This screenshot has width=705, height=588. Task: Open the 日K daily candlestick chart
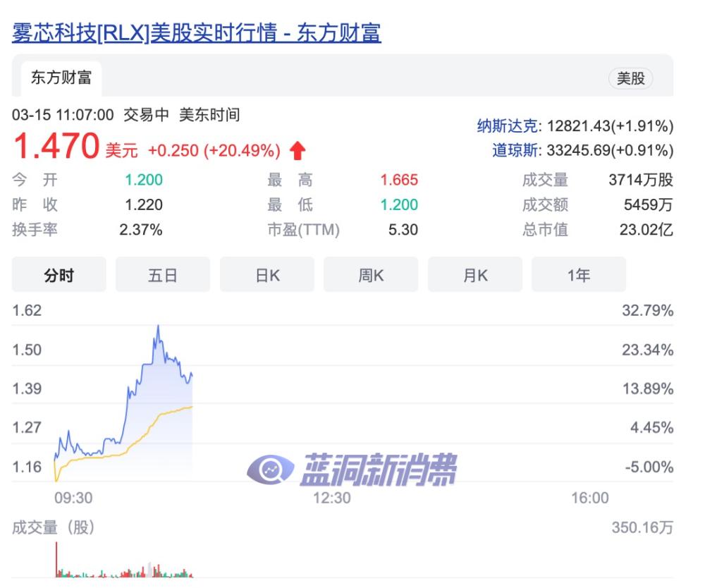click(266, 275)
